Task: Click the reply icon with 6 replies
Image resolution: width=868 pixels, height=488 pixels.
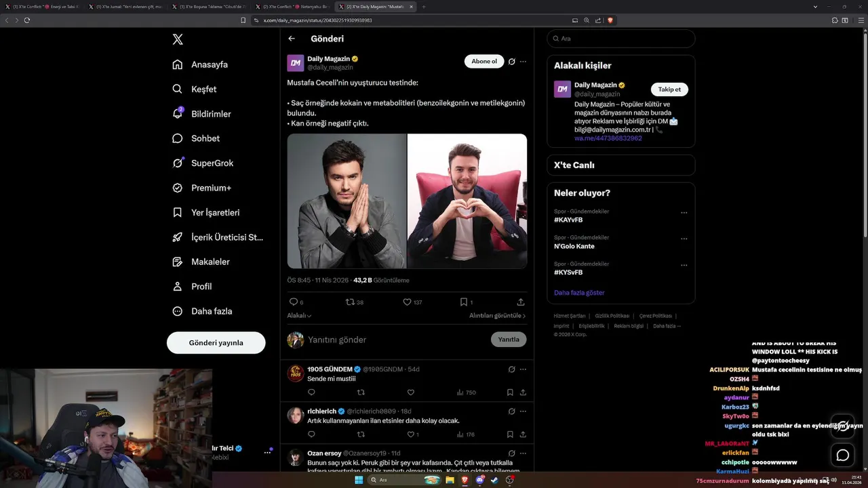Action: (x=294, y=302)
